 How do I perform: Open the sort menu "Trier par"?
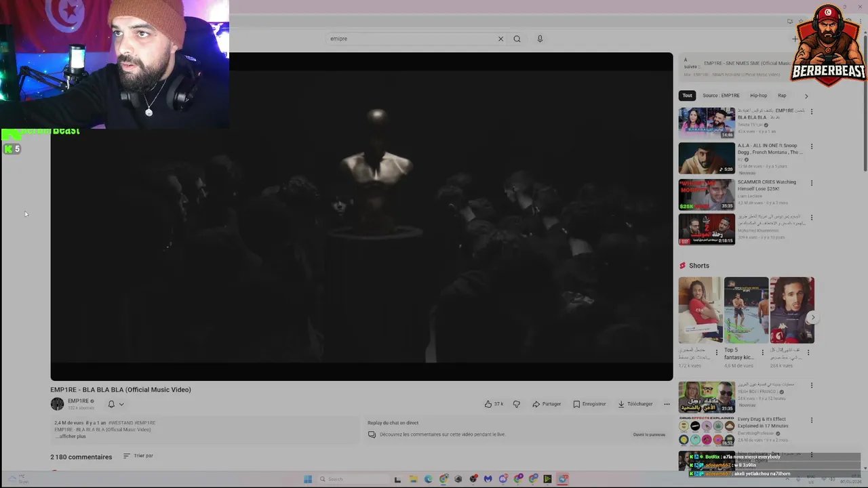tap(138, 456)
